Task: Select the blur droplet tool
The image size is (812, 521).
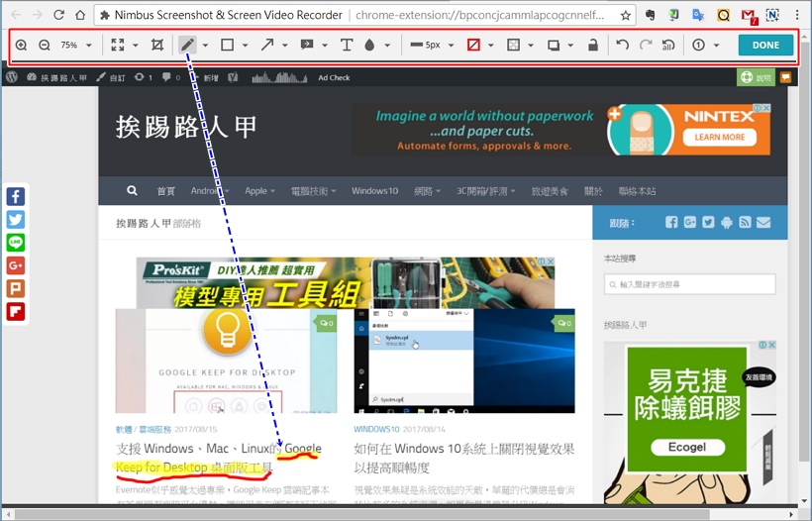Action: [369, 45]
